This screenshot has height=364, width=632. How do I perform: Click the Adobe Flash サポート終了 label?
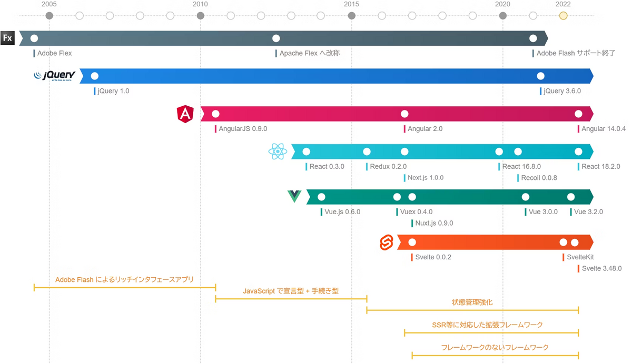[576, 54]
